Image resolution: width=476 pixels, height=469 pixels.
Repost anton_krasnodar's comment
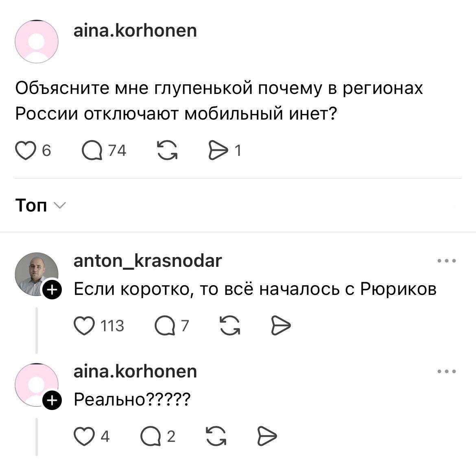[230, 325]
